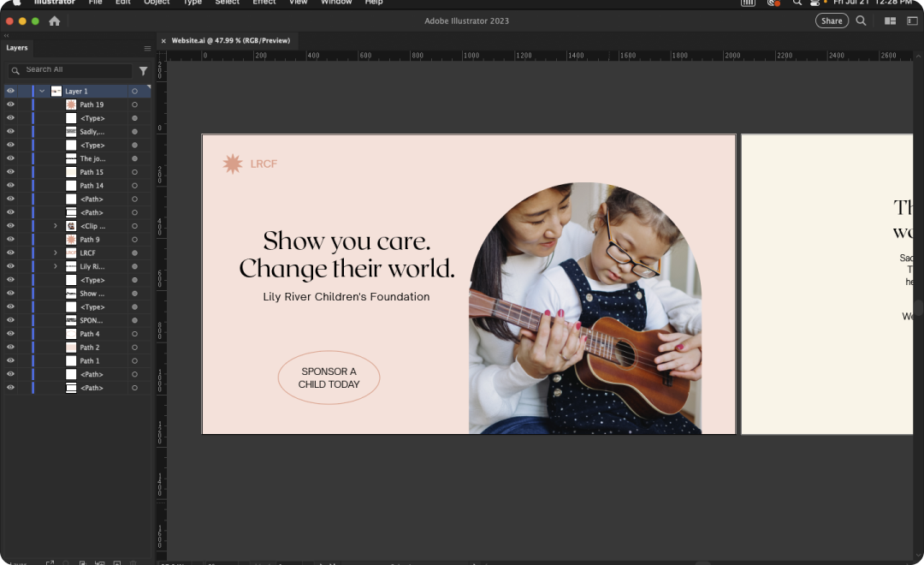Viewport: 924px width, 565px height.
Task: Click the thumbnail of the Path 9 layer
Action: click(71, 240)
